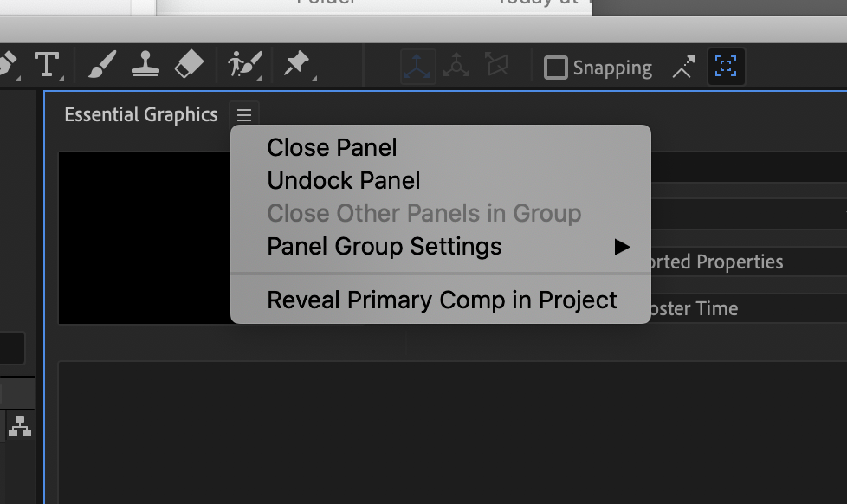Toggle the highlighted region capture icon

(x=726, y=67)
